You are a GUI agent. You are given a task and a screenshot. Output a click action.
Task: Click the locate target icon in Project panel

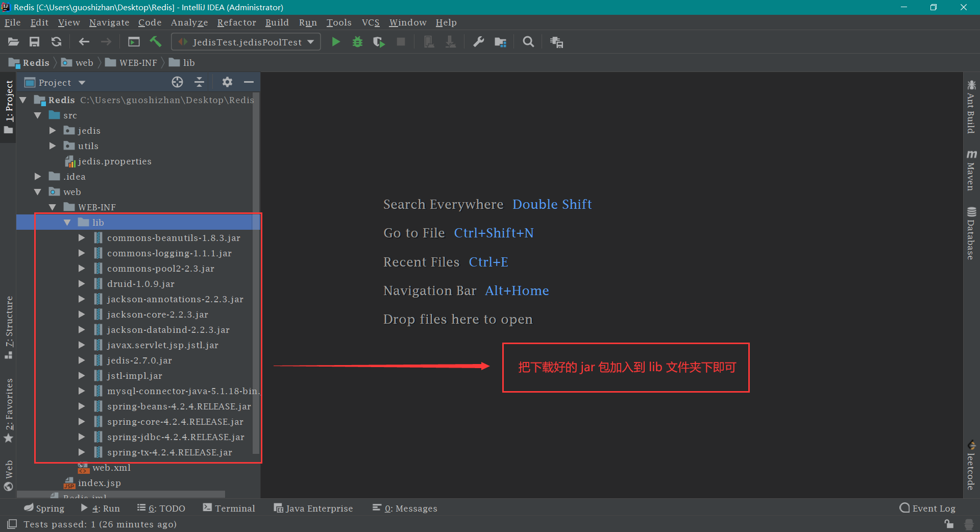point(177,82)
